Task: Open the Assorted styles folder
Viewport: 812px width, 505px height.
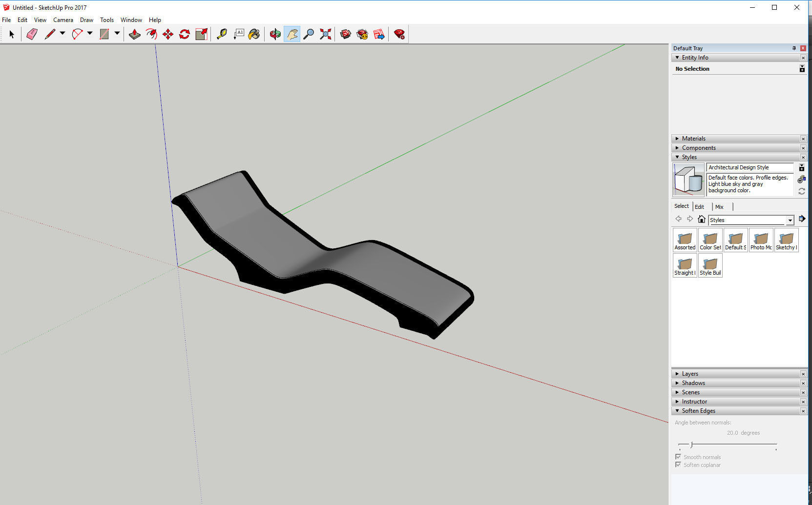Action: [685, 240]
